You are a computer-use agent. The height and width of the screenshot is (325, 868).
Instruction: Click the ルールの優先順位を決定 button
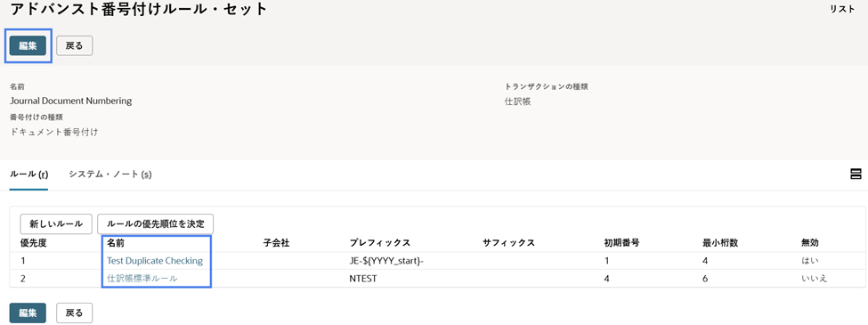pos(156,223)
